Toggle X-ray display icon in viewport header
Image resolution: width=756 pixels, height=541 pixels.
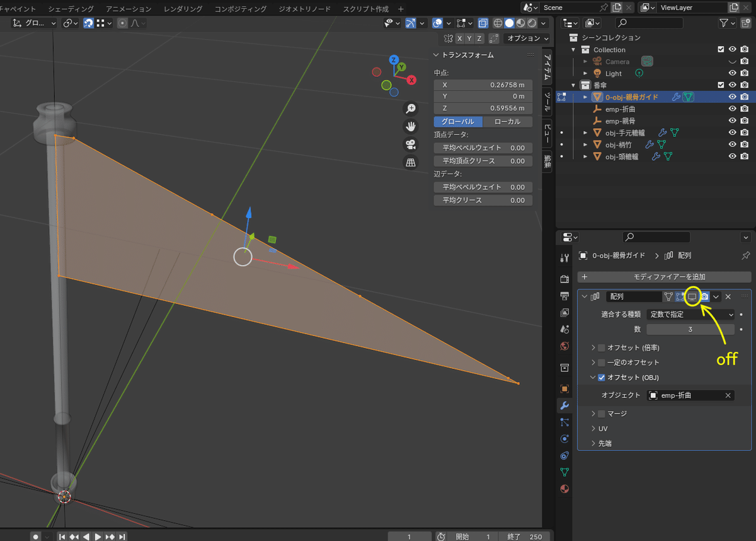[483, 23]
